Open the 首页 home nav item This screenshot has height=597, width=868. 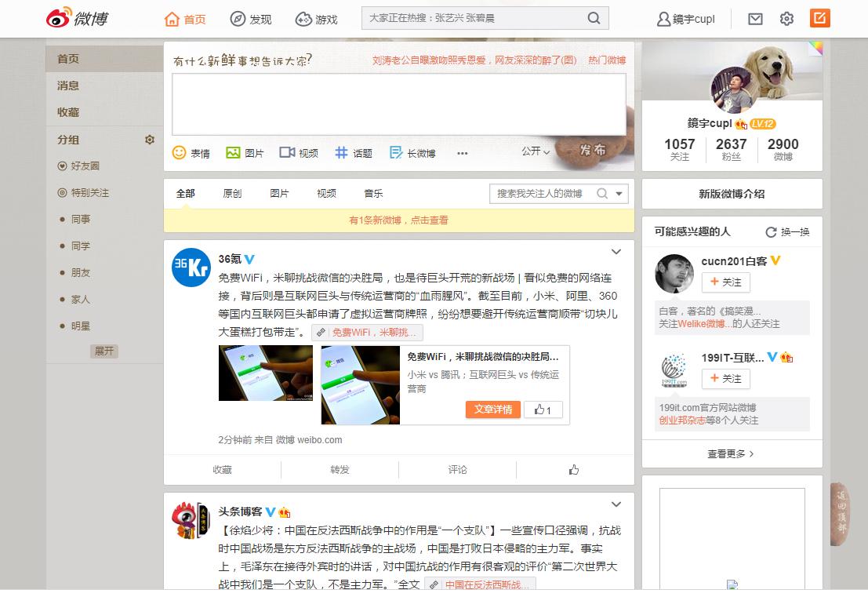pos(185,20)
